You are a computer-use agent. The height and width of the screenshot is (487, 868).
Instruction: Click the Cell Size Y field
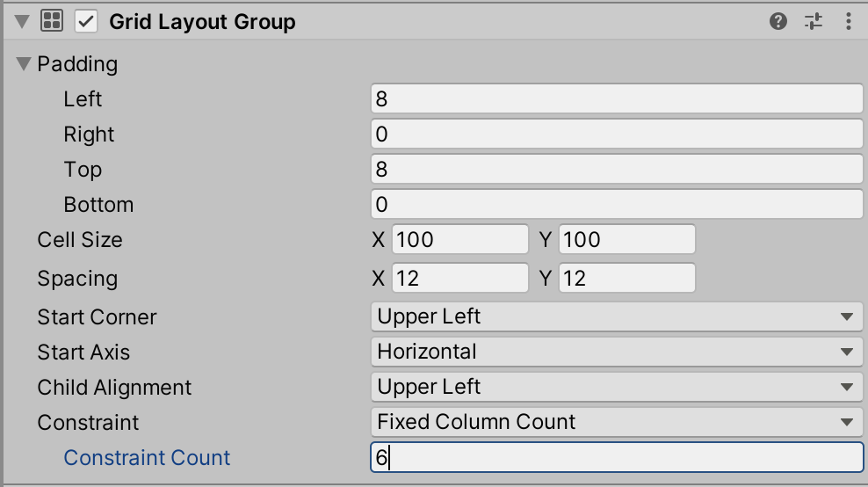(626, 240)
